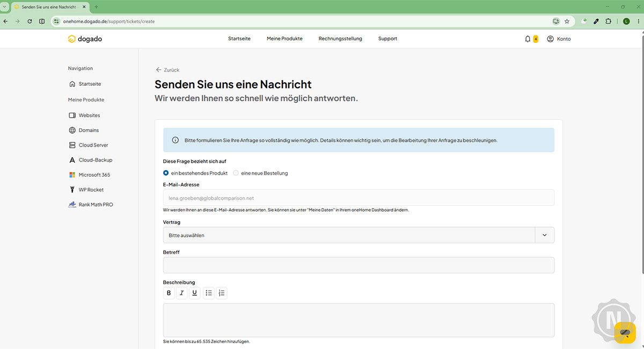Click the Zurück back link

(x=167, y=70)
